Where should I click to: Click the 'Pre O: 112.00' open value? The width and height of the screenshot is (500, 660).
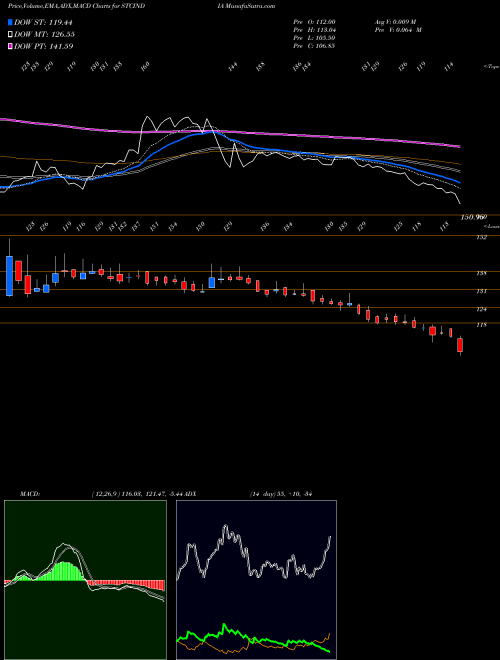coord(314,22)
